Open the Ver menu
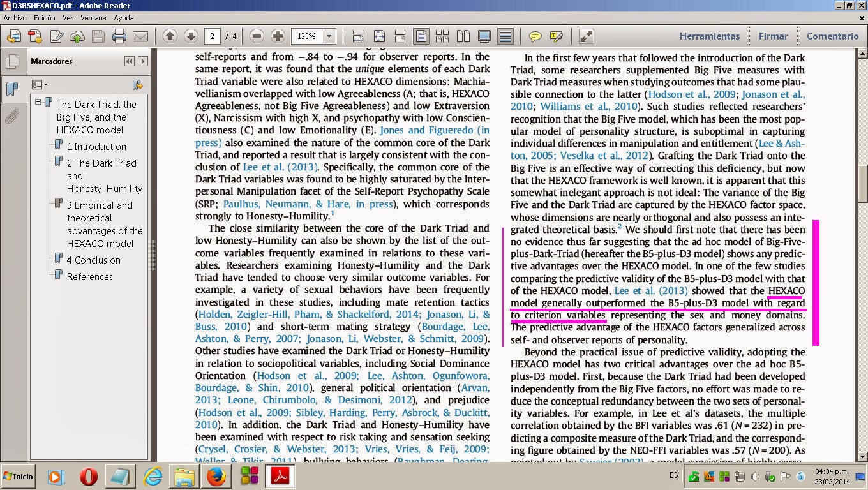The width and height of the screenshot is (868, 490). click(68, 18)
